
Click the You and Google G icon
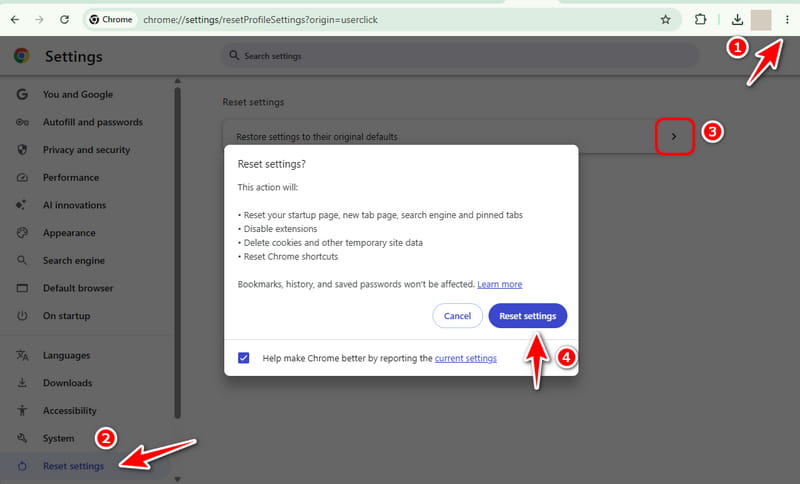tap(22, 94)
